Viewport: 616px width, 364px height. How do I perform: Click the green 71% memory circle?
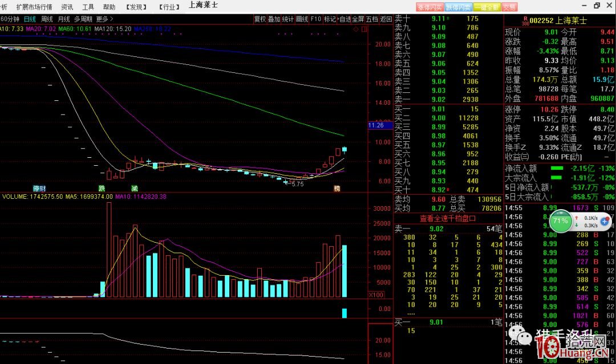point(560,221)
